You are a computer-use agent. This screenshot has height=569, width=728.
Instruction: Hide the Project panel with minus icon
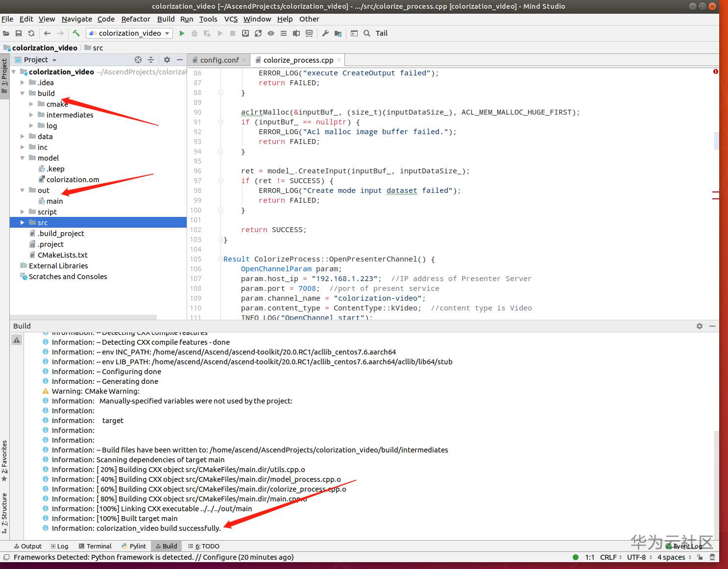pos(180,60)
